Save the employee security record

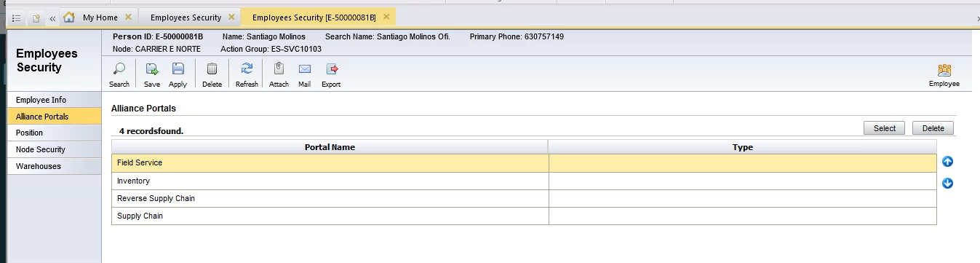(152, 69)
